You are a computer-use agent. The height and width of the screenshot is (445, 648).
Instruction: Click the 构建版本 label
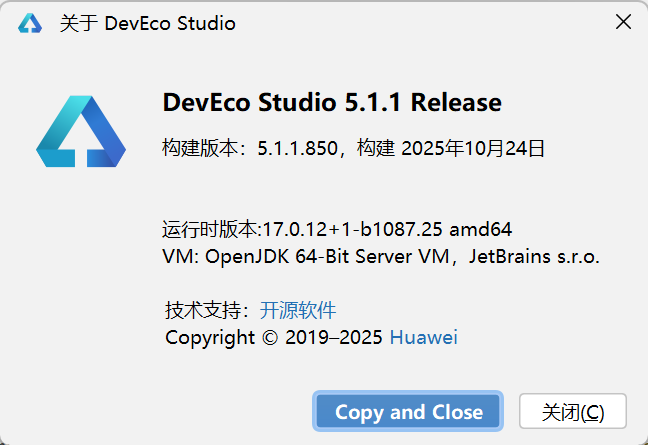point(202,149)
